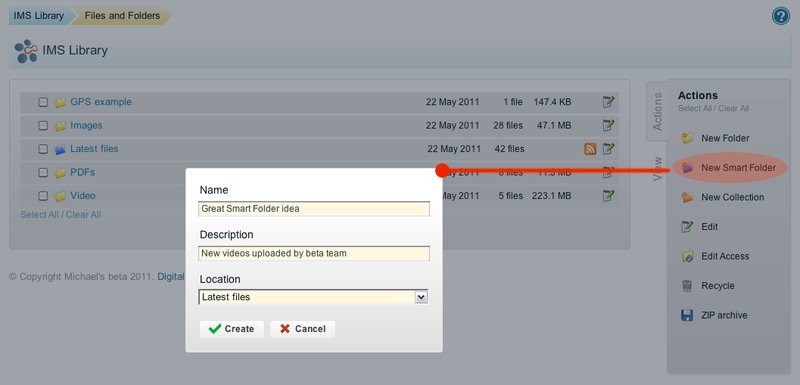This screenshot has height=385, width=800.
Task: Click the ZIP archive action
Action: (x=724, y=316)
